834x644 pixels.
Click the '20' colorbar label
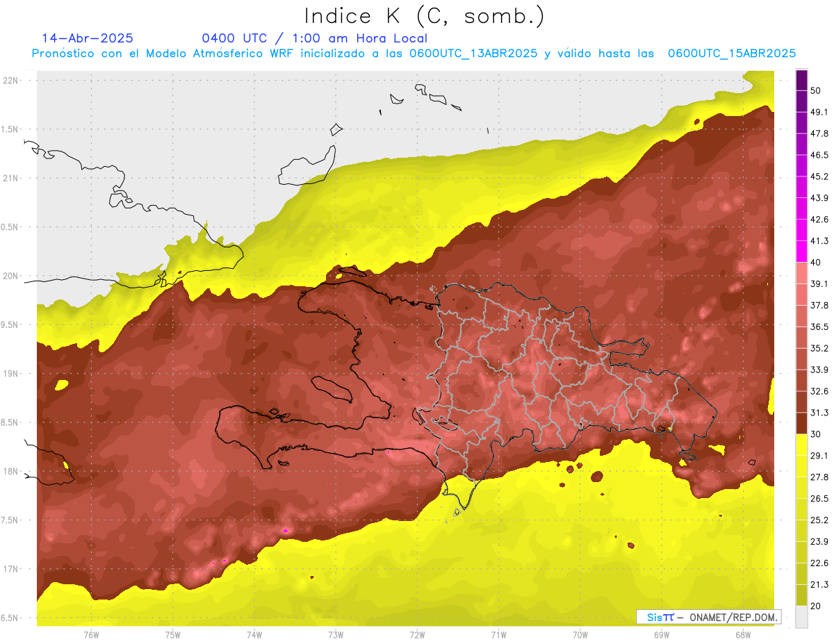coord(816,606)
